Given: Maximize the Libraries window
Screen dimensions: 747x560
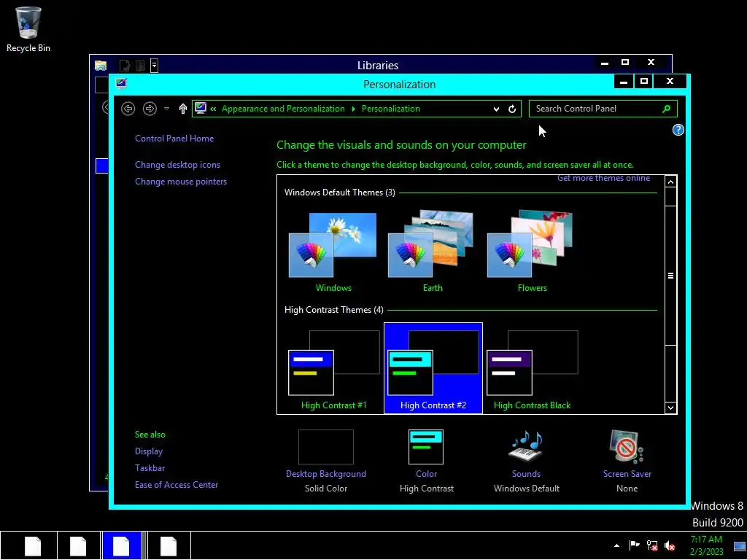Looking at the screenshot, I should pos(625,63).
